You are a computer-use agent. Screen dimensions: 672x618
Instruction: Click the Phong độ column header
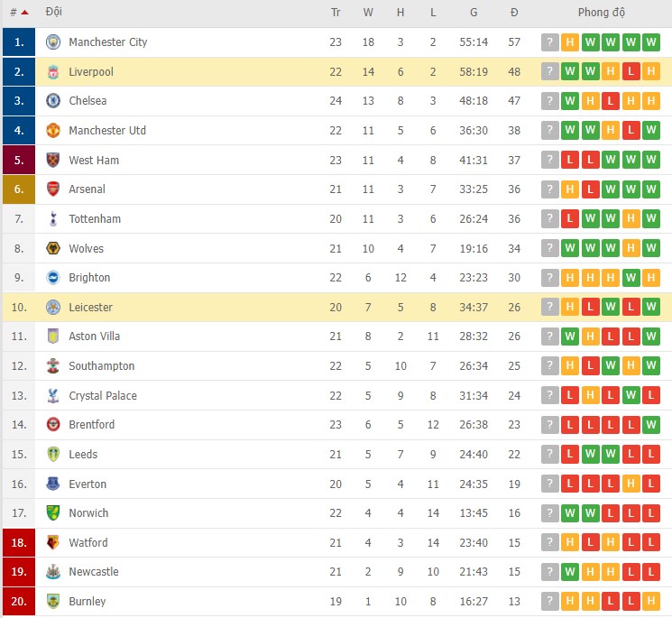(x=601, y=13)
